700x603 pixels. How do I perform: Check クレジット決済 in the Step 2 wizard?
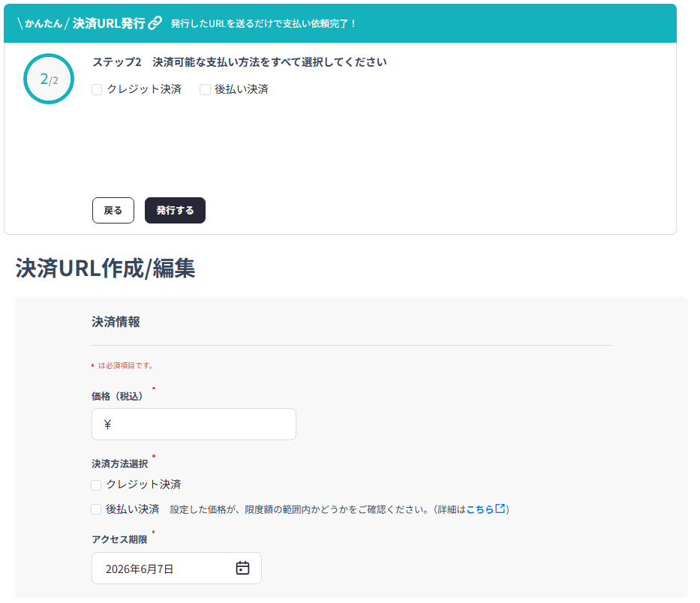tap(97, 90)
